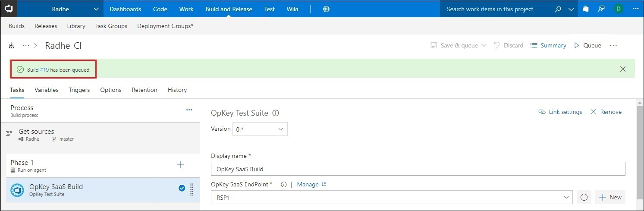Open the Triggers tab
This screenshot has height=211, width=644.
pyautogui.click(x=79, y=90)
